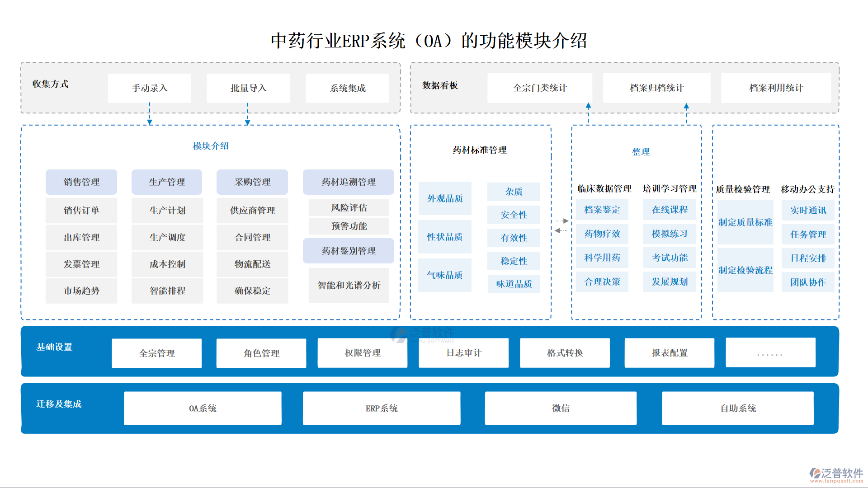
Task: Click the 微信 integration box
Action: (561, 408)
